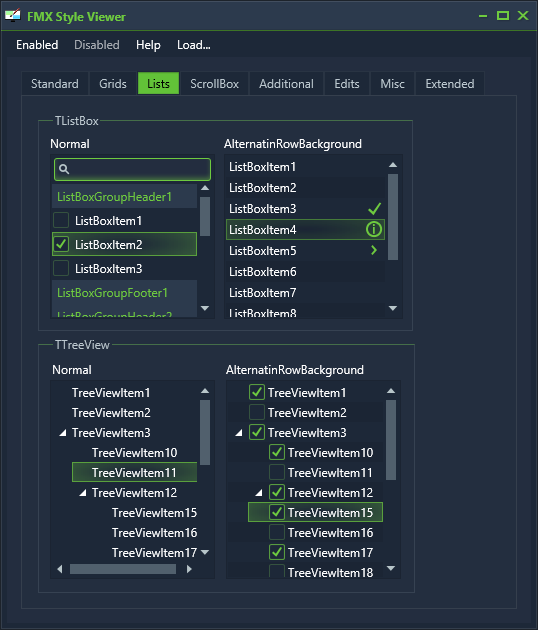Click scroll down arrow of the Normal list box
538x630 pixels.
tap(205, 308)
